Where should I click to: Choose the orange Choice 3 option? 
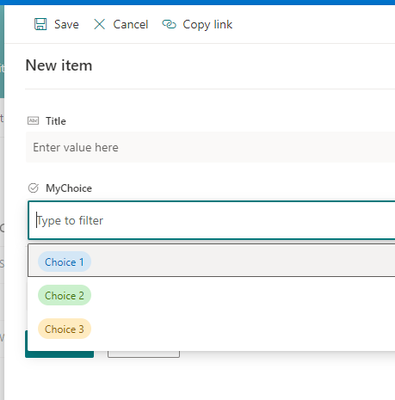(x=64, y=329)
